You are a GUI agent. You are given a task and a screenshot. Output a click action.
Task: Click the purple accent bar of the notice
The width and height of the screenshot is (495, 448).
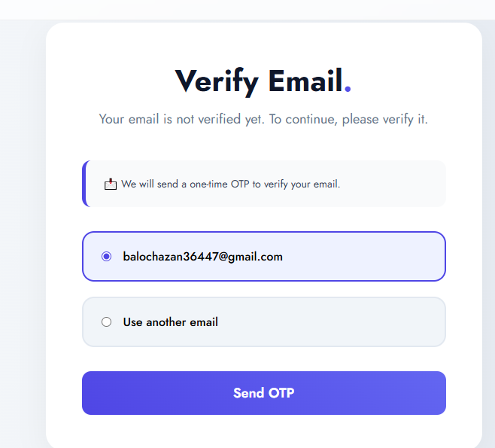point(84,184)
